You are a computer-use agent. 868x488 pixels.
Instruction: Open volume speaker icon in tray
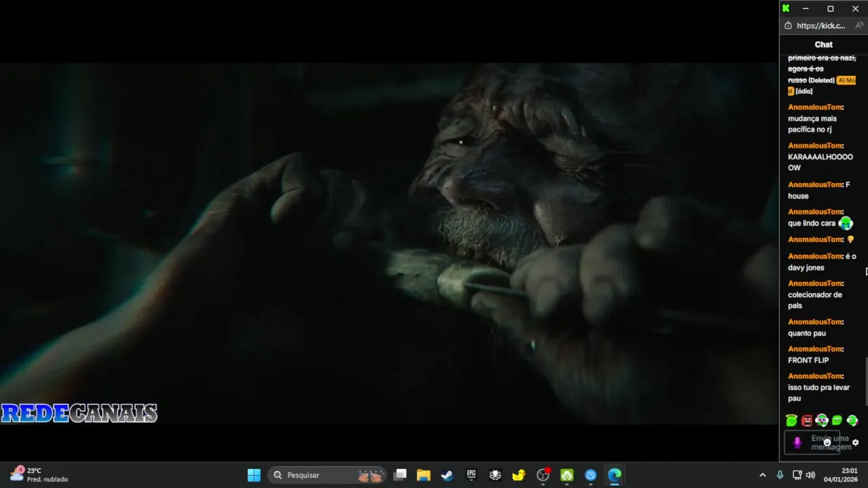click(810, 475)
